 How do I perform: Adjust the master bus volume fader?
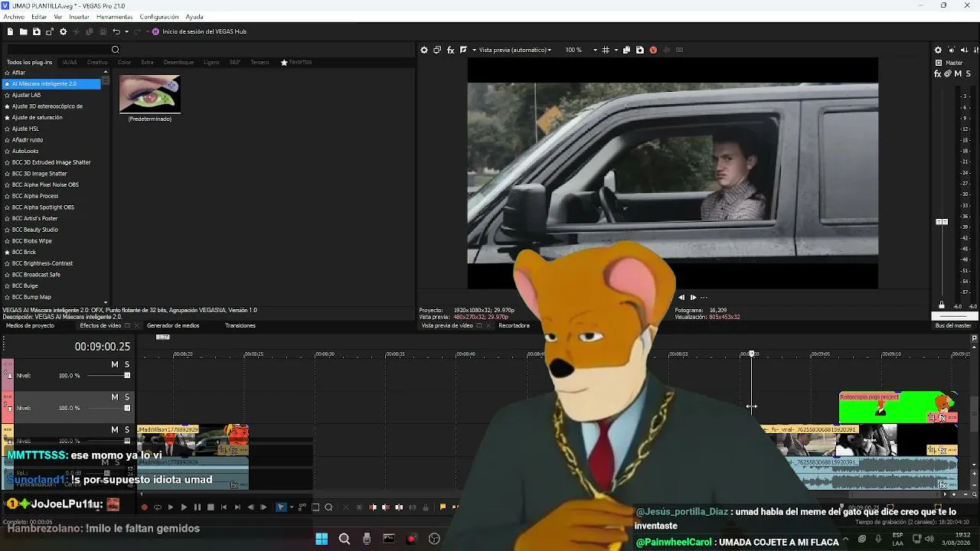(942, 222)
